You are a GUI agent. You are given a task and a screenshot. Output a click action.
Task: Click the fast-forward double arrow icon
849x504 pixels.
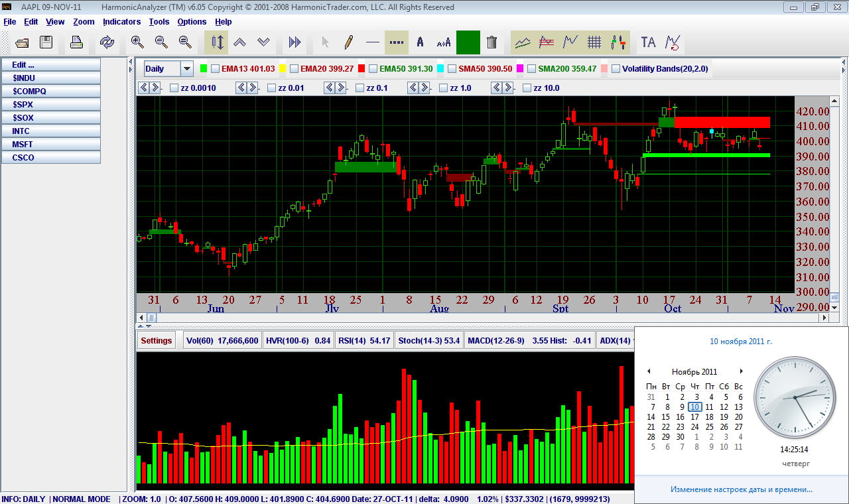click(x=295, y=42)
